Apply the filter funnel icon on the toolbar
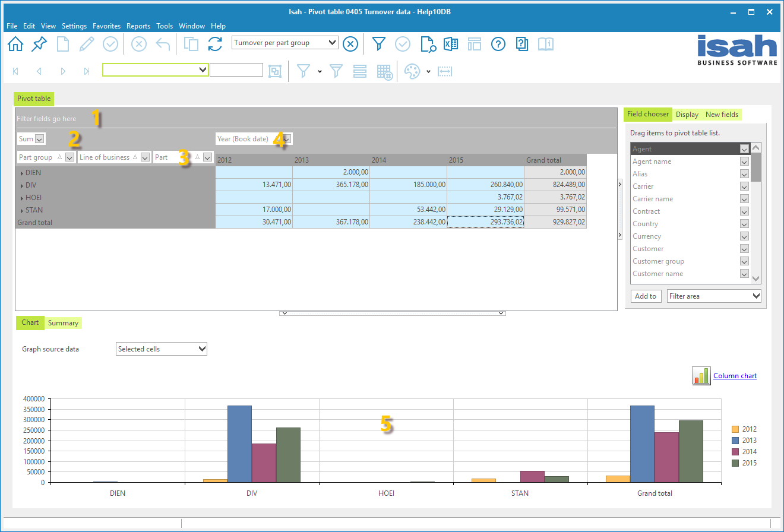 pos(378,43)
